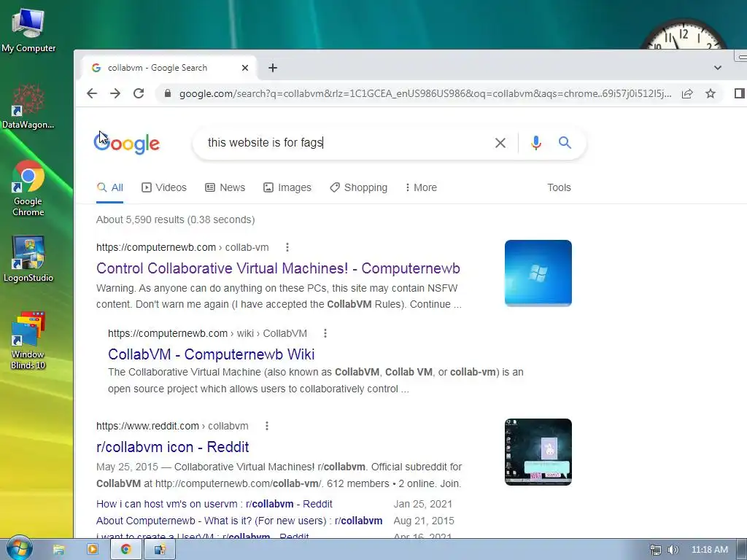Viewport: 747px width, 560px height.
Task: Open the fourth taskbar control panel icon
Action: pyautogui.click(x=160, y=550)
